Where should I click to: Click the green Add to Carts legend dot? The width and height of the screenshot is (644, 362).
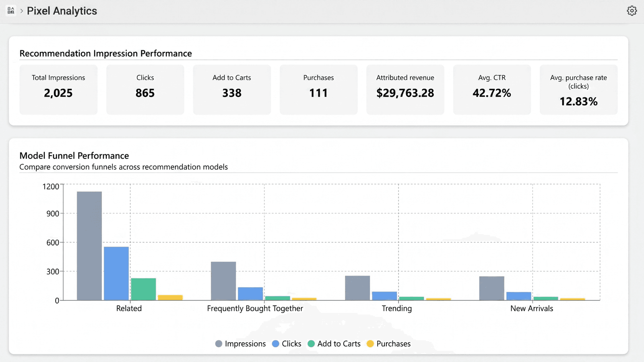pos(311,344)
